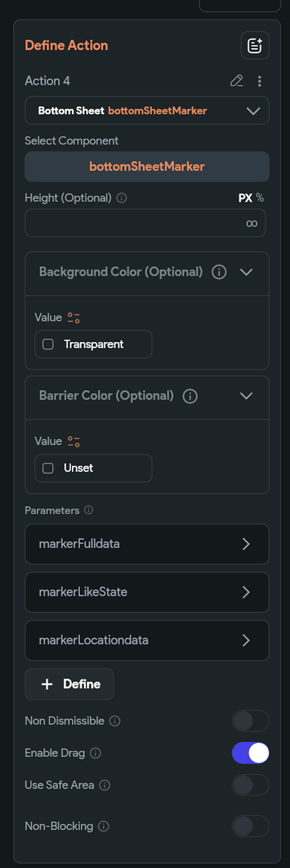Collapse the Background Color (Optional) section
Viewport: 290px width, 868px height.
[246, 272]
